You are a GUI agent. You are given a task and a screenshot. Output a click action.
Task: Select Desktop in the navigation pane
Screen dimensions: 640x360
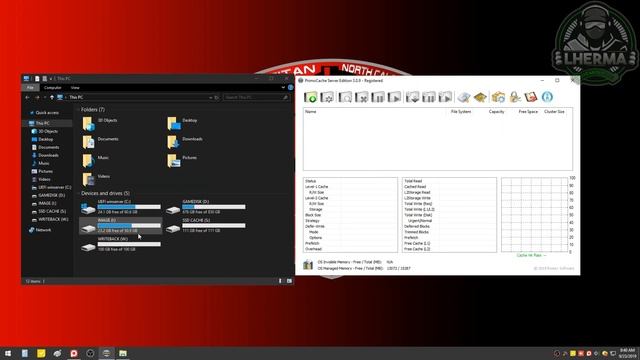click(x=45, y=139)
